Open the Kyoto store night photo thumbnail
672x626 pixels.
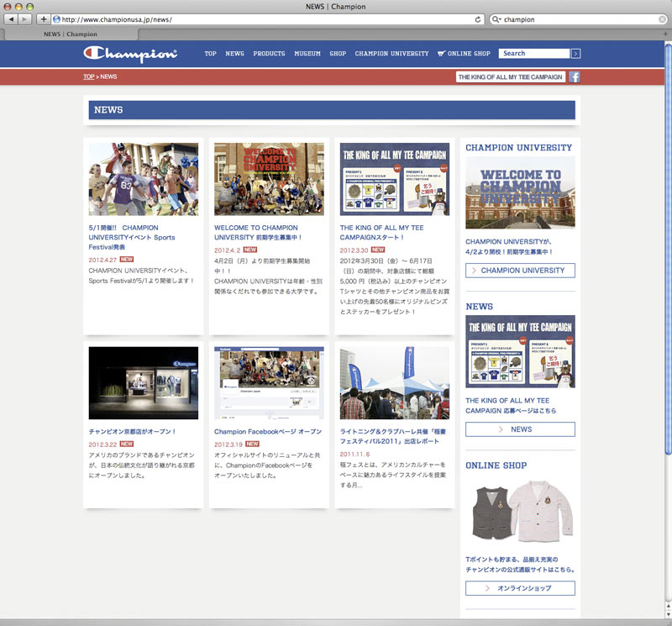(x=144, y=382)
